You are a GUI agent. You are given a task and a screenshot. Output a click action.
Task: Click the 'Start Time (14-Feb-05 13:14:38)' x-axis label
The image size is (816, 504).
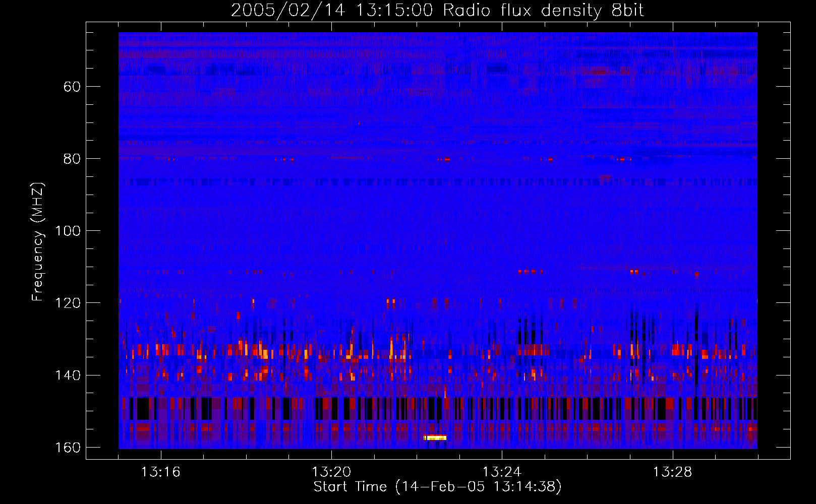437,486
